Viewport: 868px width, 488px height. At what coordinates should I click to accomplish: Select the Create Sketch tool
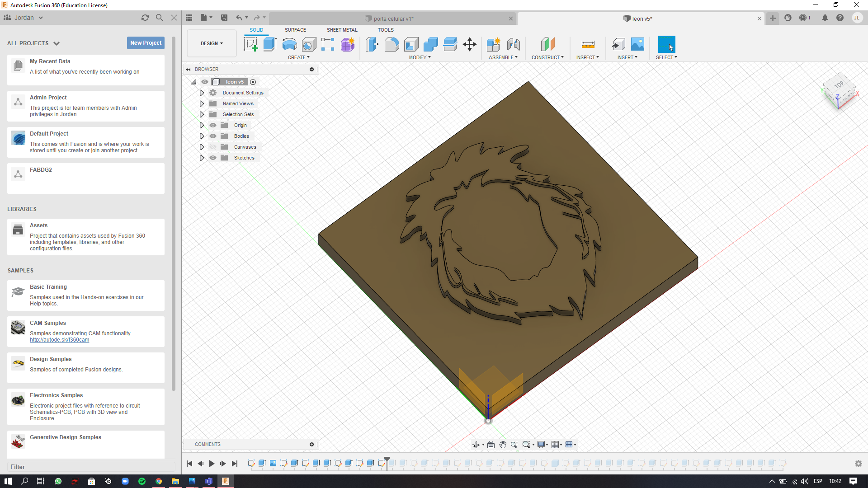(x=250, y=44)
